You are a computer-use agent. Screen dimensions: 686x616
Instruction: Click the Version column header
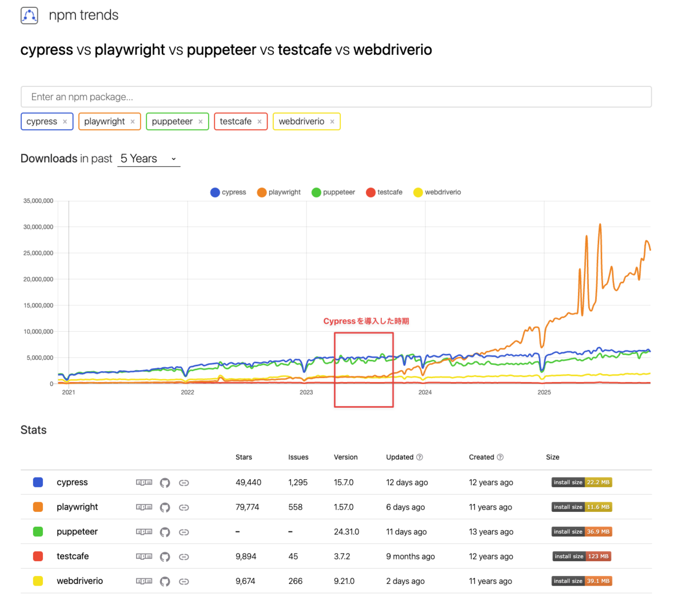[346, 457]
